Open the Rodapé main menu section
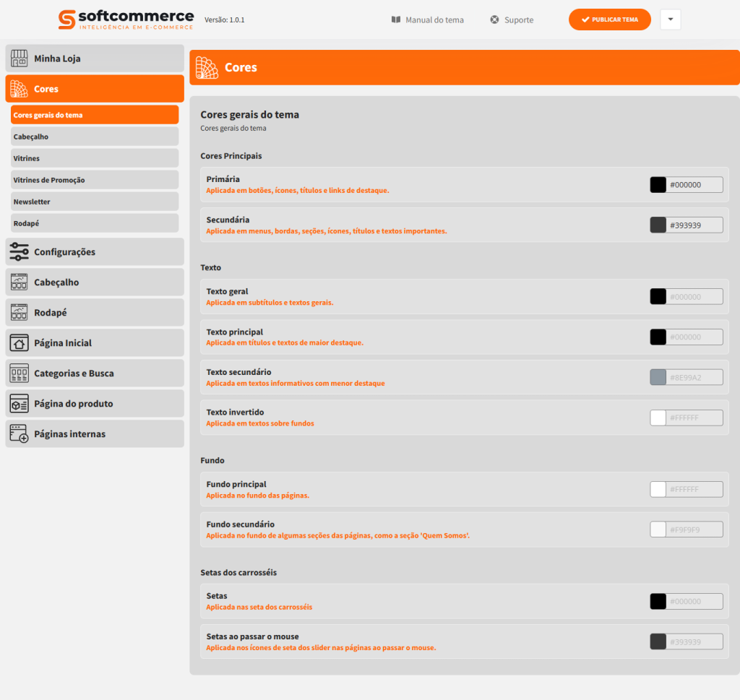Viewport: 740px width, 700px height. pos(95,312)
